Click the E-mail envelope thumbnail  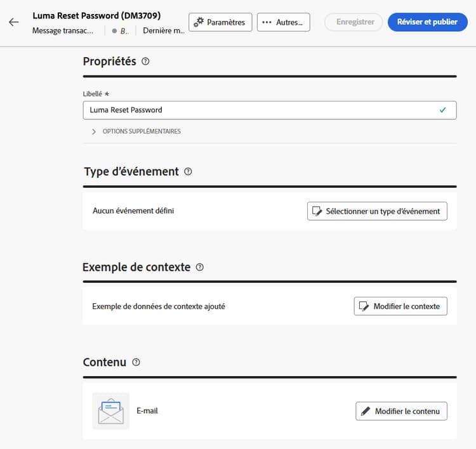[x=110, y=411]
